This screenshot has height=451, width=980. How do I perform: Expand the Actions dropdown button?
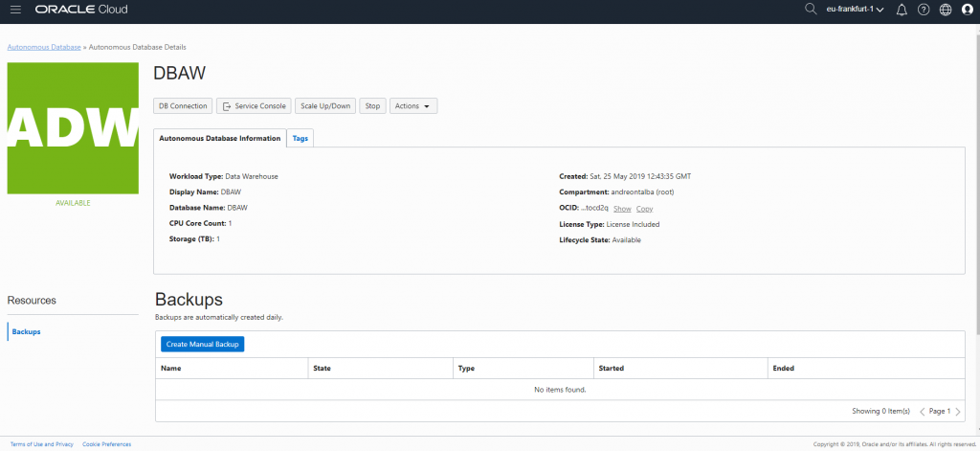413,106
